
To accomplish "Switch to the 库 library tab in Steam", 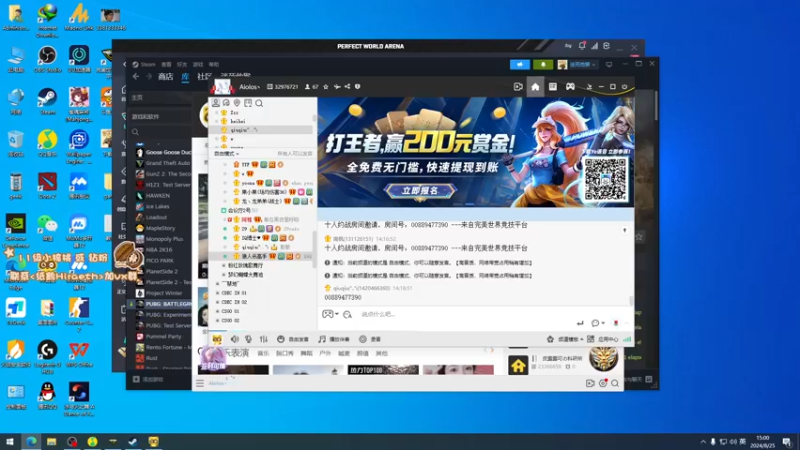I will point(185,77).
